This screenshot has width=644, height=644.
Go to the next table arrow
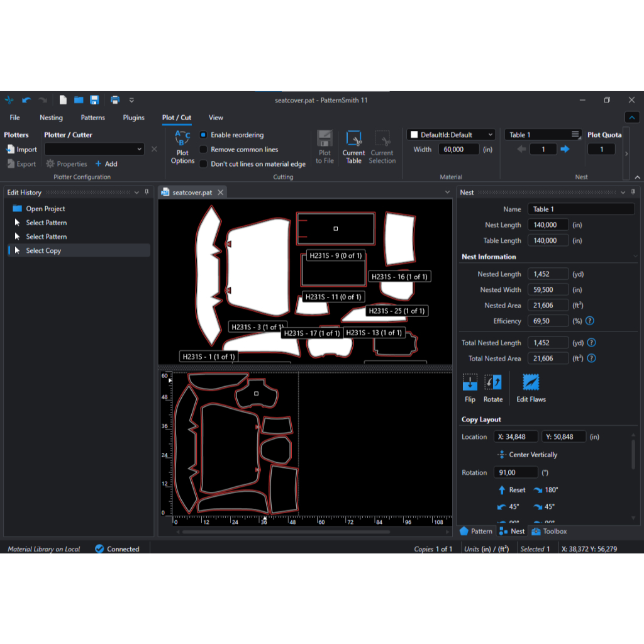point(565,149)
